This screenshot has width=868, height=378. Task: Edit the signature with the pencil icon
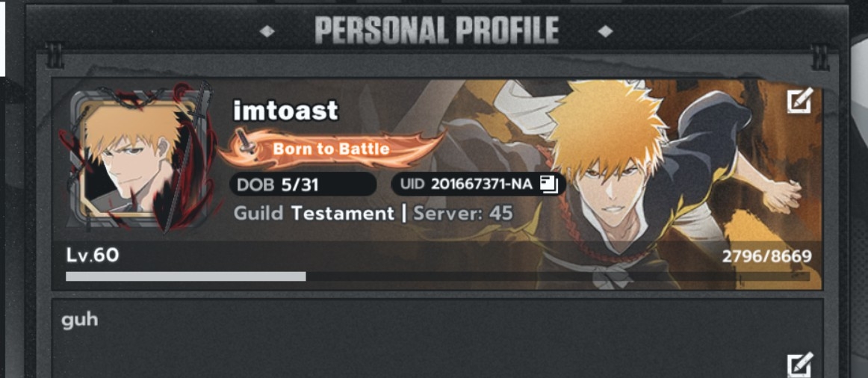tap(800, 364)
